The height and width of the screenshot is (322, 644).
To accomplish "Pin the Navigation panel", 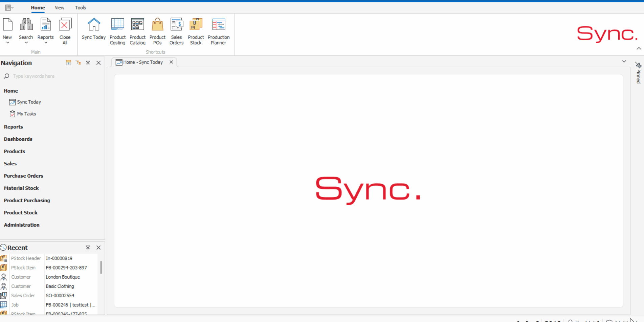I will pyautogui.click(x=88, y=63).
